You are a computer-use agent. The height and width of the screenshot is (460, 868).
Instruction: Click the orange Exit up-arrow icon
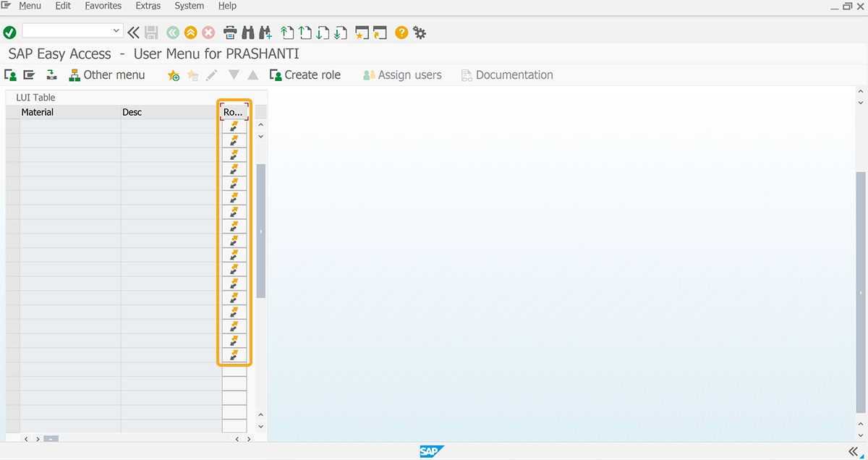click(190, 33)
